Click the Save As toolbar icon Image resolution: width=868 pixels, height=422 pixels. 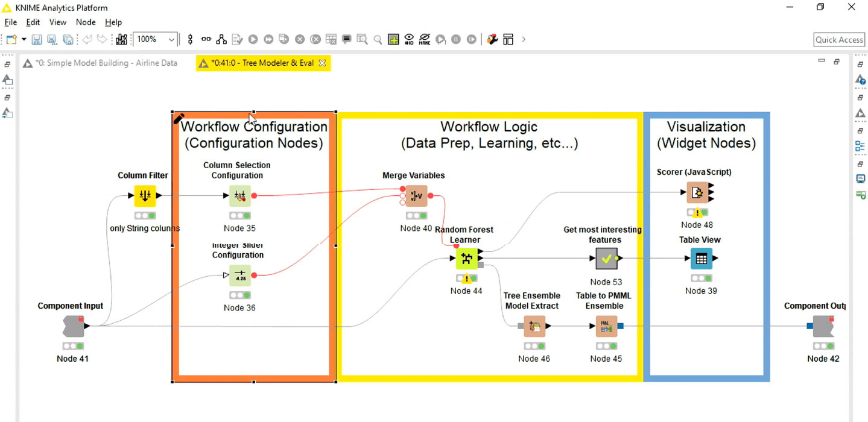coord(52,40)
